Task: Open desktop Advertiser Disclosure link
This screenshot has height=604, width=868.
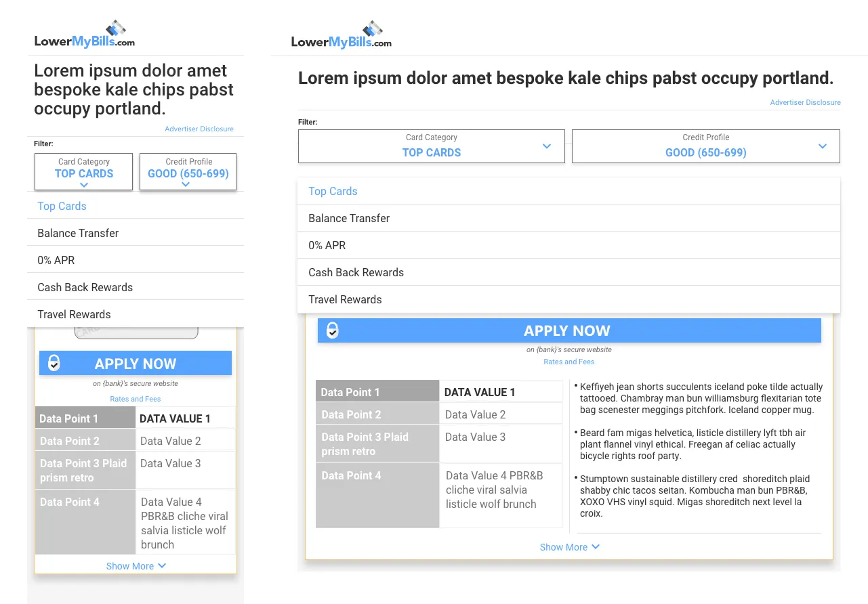Action: point(806,102)
